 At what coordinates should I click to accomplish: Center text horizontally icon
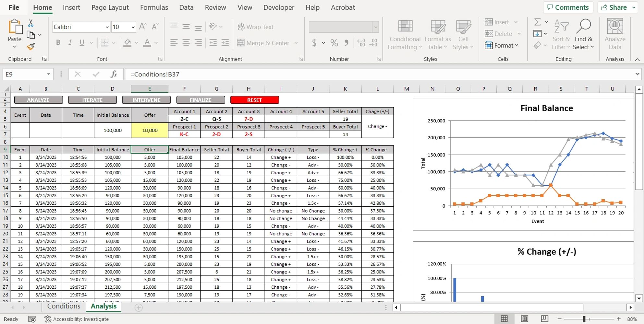pos(186,43)
